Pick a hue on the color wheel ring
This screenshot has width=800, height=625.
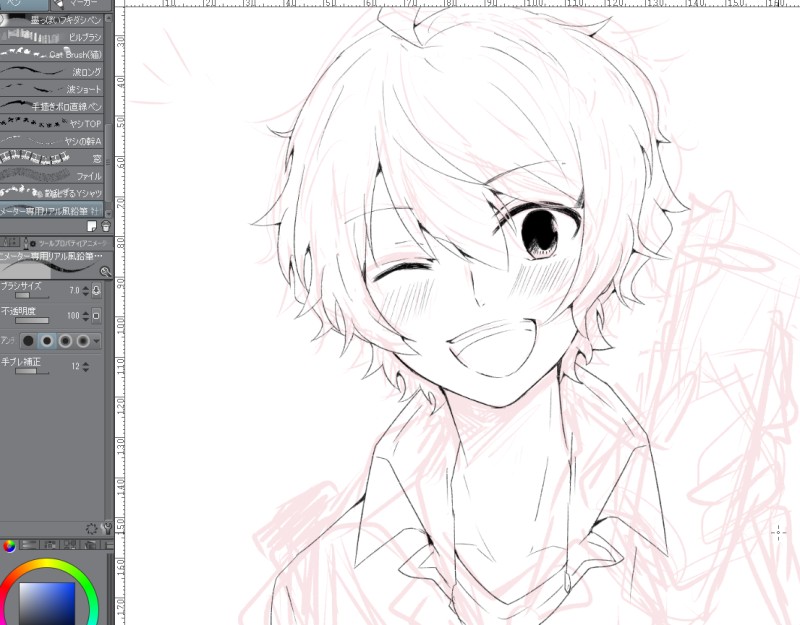[47, 563]
